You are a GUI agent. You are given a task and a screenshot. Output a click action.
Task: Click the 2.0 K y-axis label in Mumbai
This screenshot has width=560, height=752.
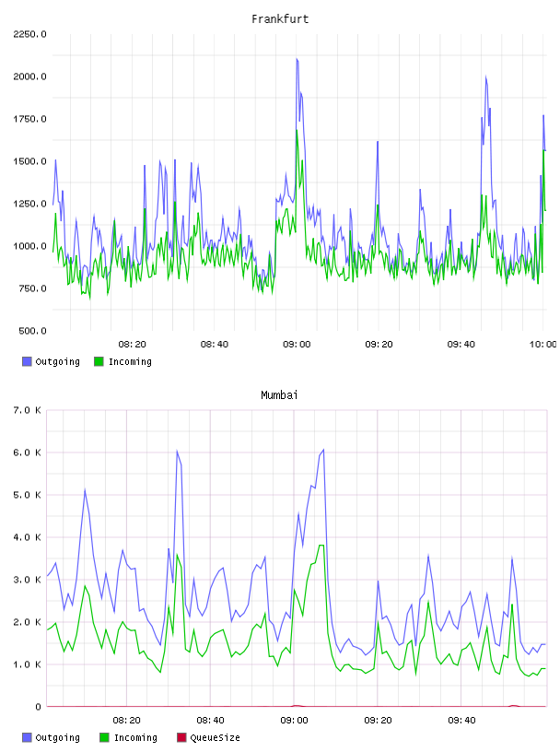click(27, 622)
